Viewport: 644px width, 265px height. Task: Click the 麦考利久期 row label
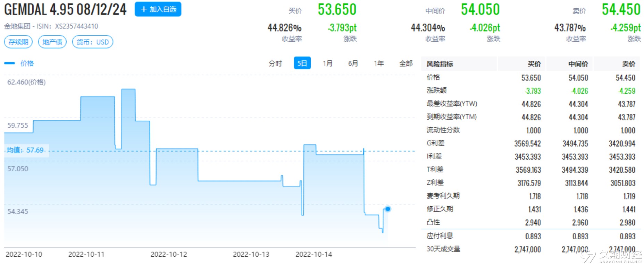click(443, 196)
